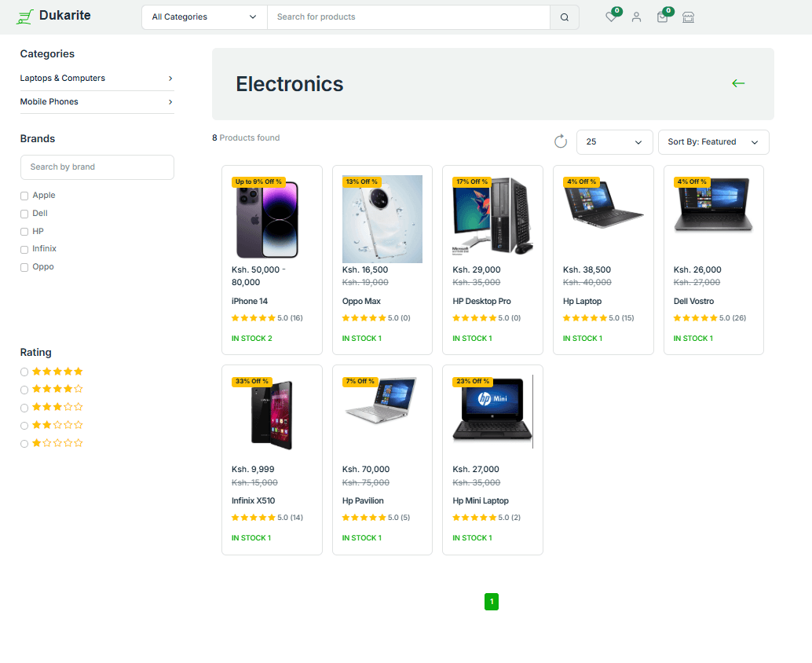
Task: Expand the Laptops & Computers category
Action: coord(97,78)
